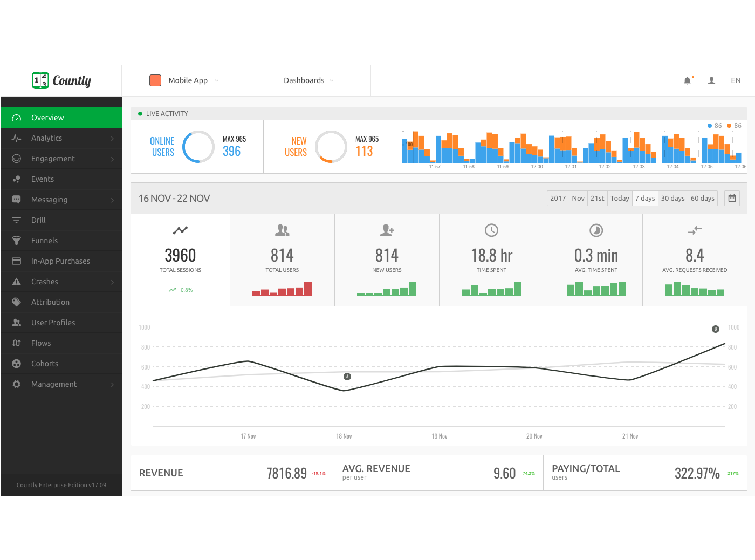The width and height of the screenshot is (755, 560).
Task: Click the Funnels icon in sidebar
Action: [x=17, y=241]
